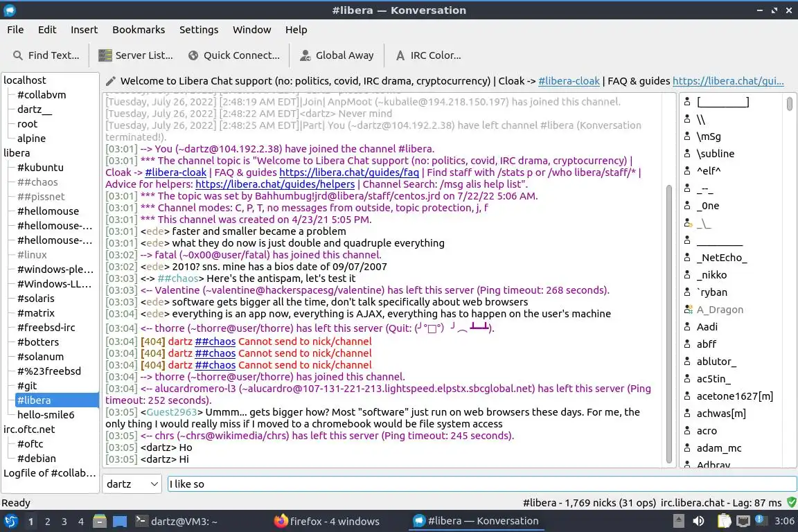798x532 pixels.
Task: Click SSL secure connection shield icon
Action: point(791,502)
